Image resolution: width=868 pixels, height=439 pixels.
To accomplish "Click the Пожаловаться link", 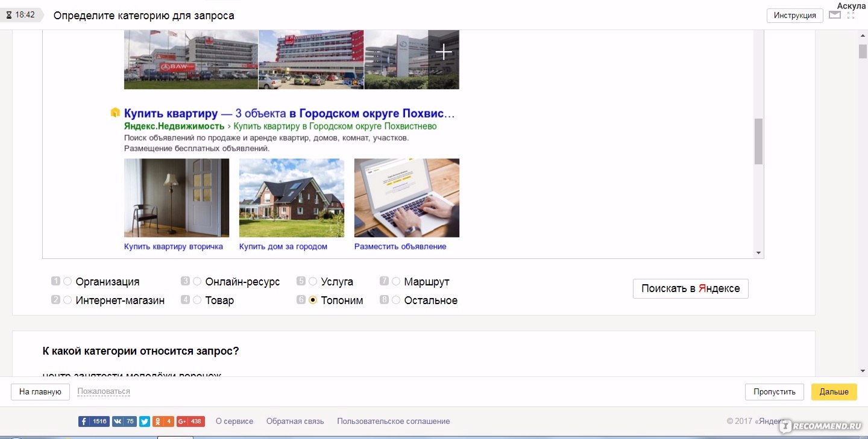I will point(104,391).
